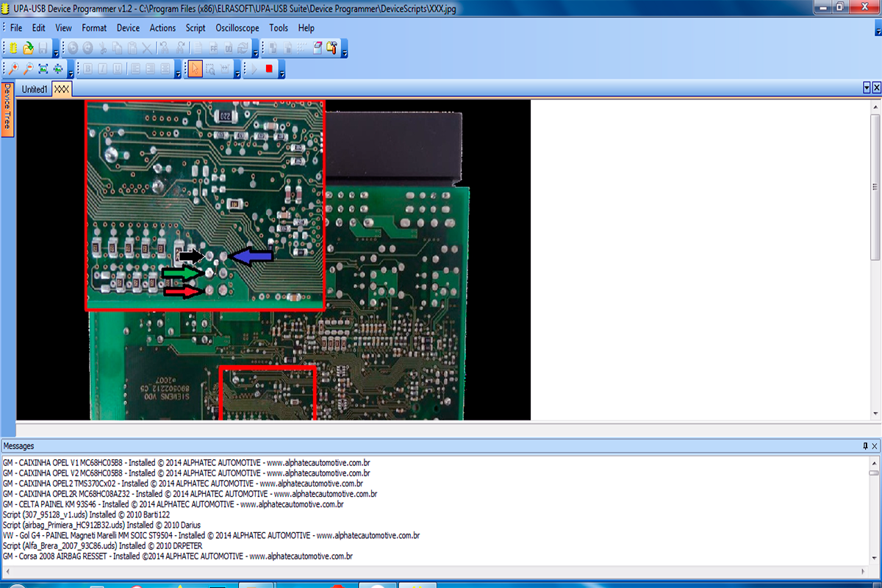Image resolution: width=882 pixels, height=588 pixels.
Task: Open the Oscilloscope menu
Action: pyautogui.click(x=237, y=28)
